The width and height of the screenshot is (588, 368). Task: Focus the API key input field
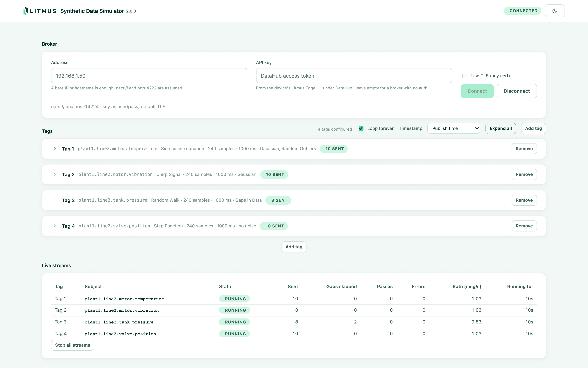point(354,76)
